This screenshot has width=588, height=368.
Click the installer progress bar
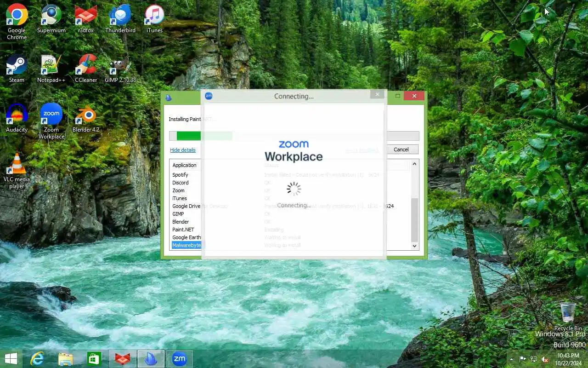click(294, 136)
